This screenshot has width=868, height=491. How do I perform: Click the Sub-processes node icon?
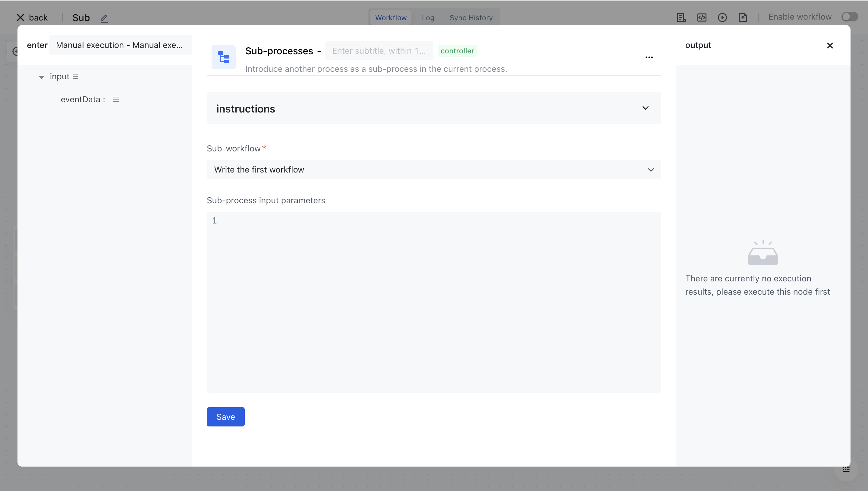223,57
